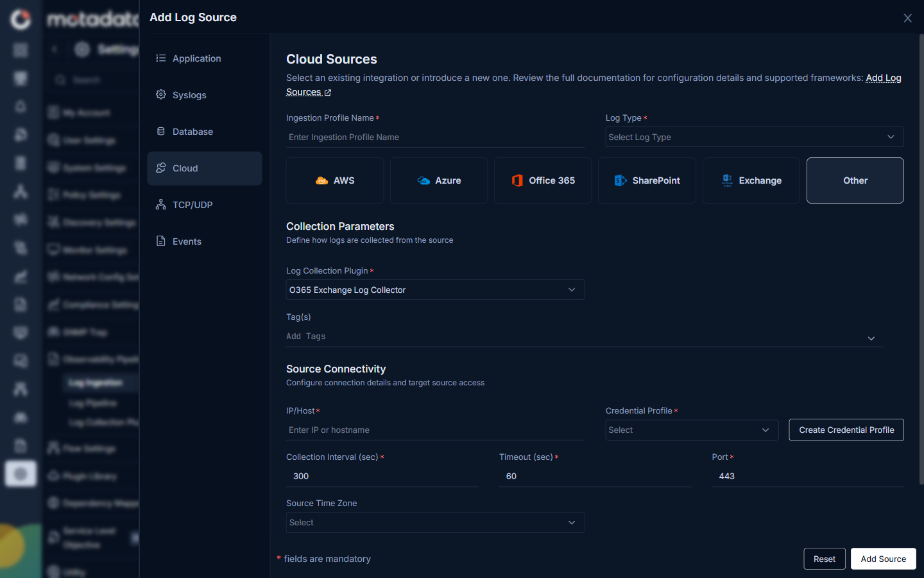Click the Syslogs gear icon
This screenshot has height=578, width=924.
[x=161, y=94]
